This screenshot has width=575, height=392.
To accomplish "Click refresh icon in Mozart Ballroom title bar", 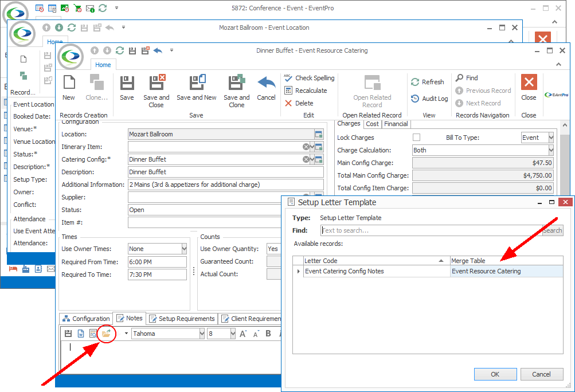I will pyautogui.click(x=72, y=28).
